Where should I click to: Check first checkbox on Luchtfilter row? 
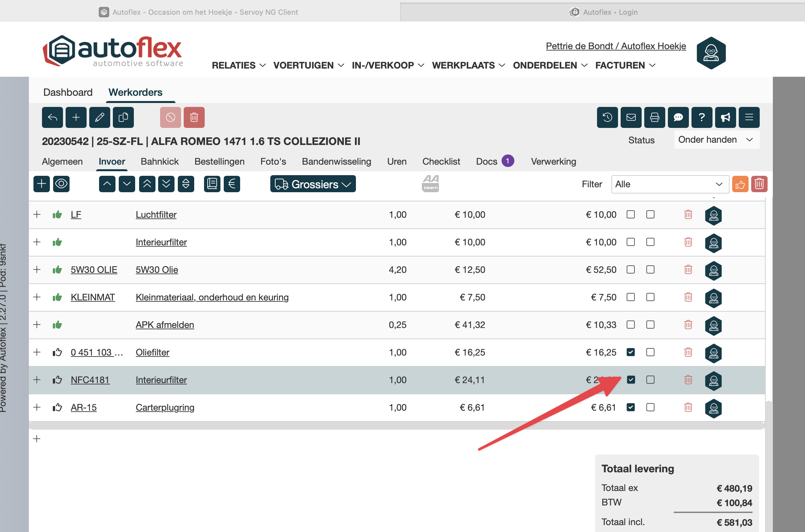point(630,215)
